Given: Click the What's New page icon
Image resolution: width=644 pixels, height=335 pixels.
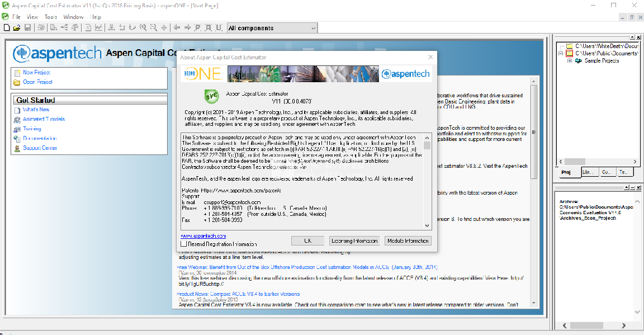Looking at the screenshot, I should [17, 110].
